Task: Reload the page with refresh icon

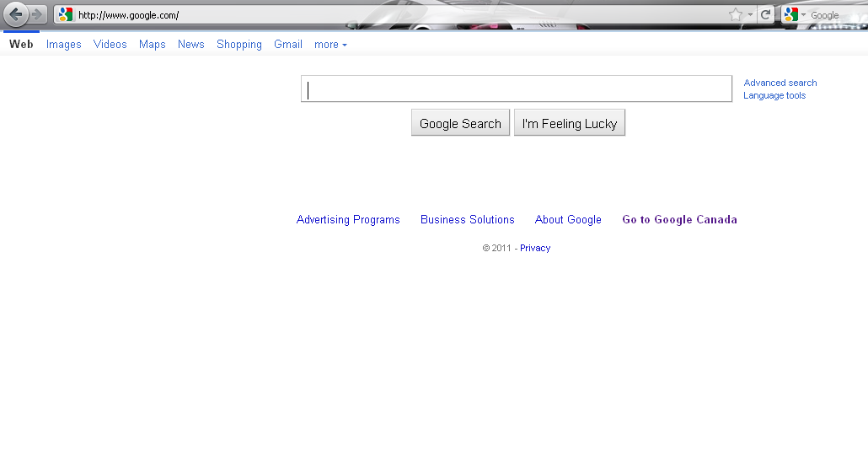Action: (x=765, y=15)
